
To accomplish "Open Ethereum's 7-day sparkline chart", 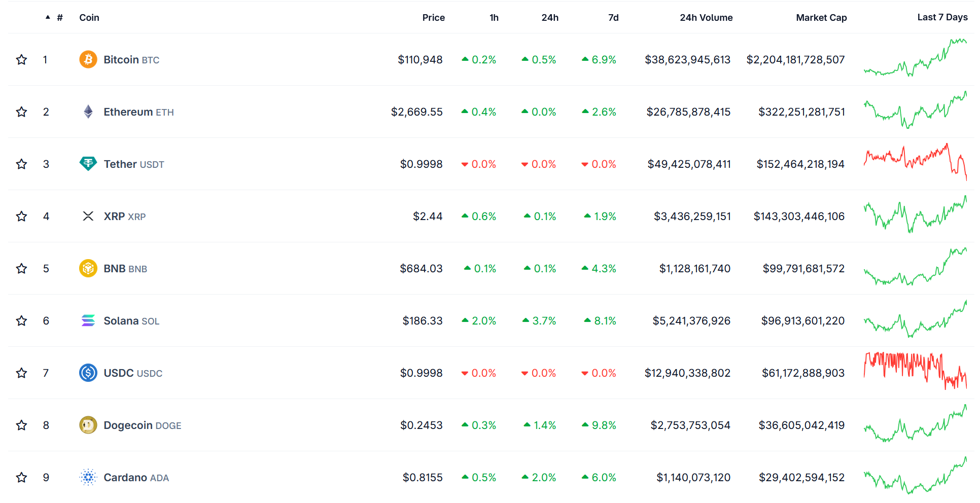I will pyautogui.click(x=915, y=110).
